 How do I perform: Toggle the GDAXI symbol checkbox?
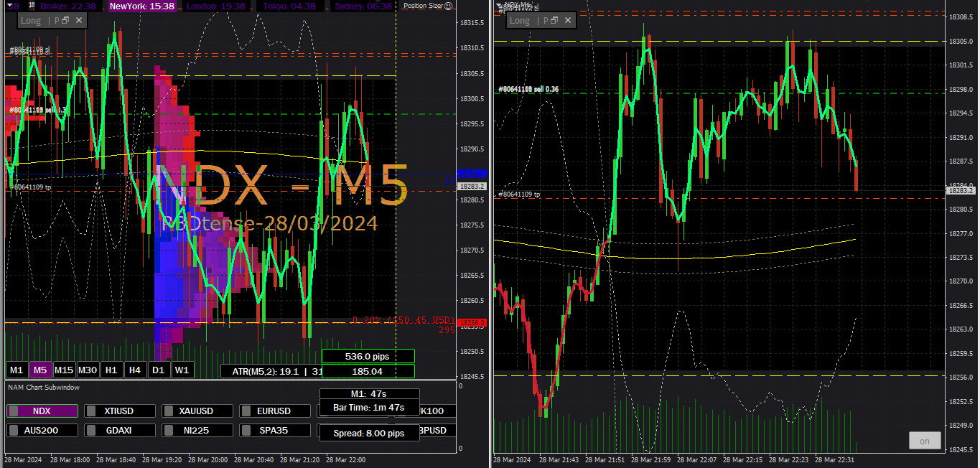click(x=91, y=431)
